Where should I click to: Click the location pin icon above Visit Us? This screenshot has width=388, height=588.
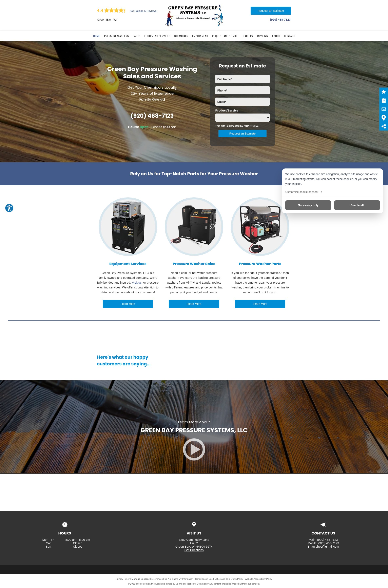point(194,524)
